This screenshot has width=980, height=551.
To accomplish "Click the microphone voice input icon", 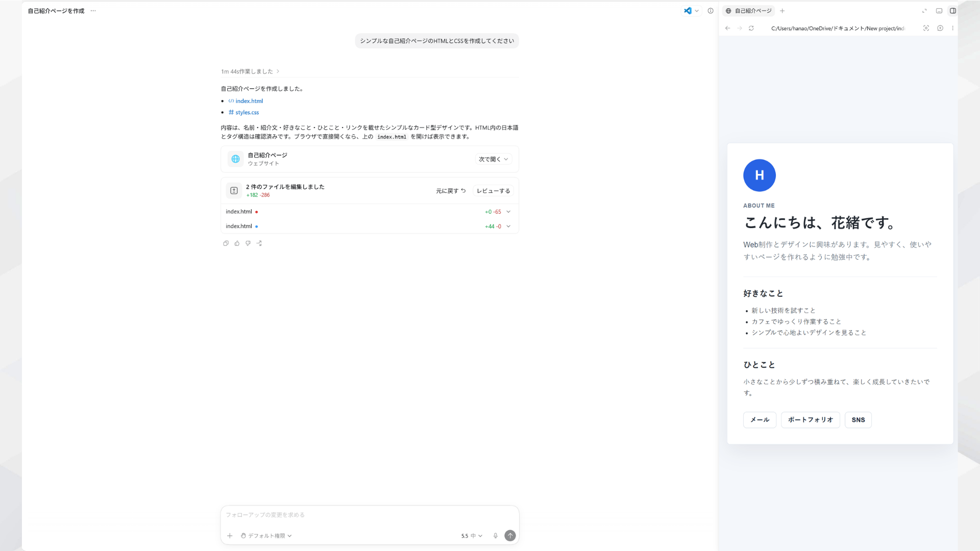I will click(x=495, y=536).
